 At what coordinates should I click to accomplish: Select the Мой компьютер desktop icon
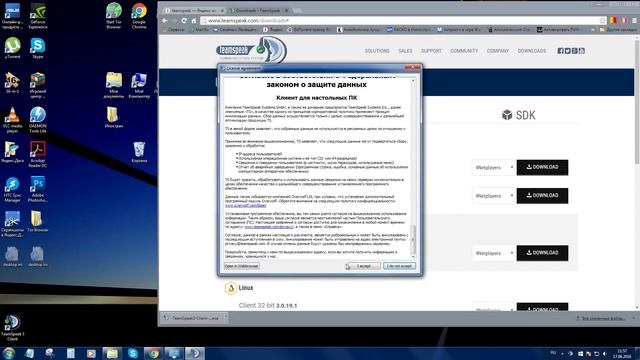(139, 86)
